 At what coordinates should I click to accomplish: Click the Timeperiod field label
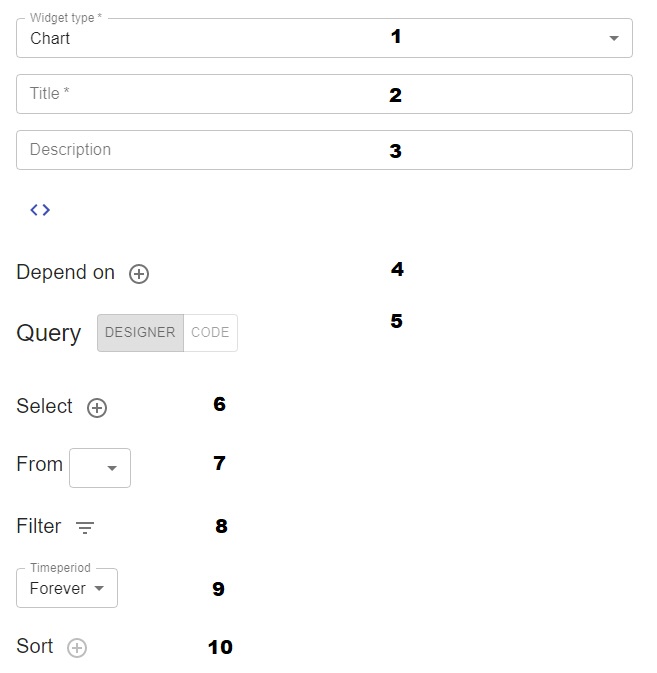pyautogui.click(x=60, y=568)
